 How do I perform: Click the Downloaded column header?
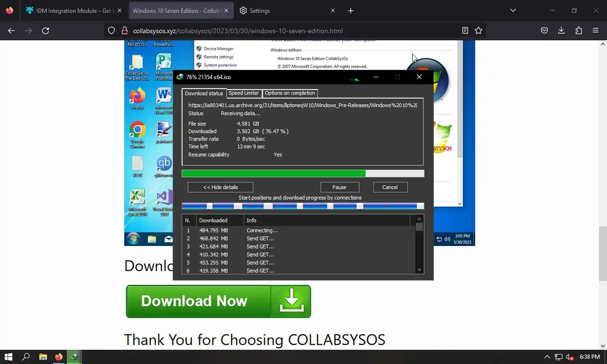[x=220, y=220]
